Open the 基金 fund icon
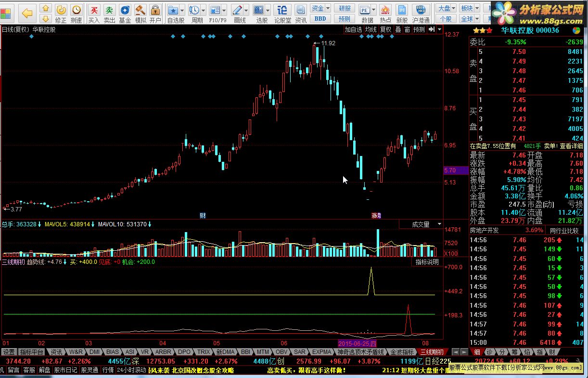The image size is (588, 378). [x=125, y=13]
